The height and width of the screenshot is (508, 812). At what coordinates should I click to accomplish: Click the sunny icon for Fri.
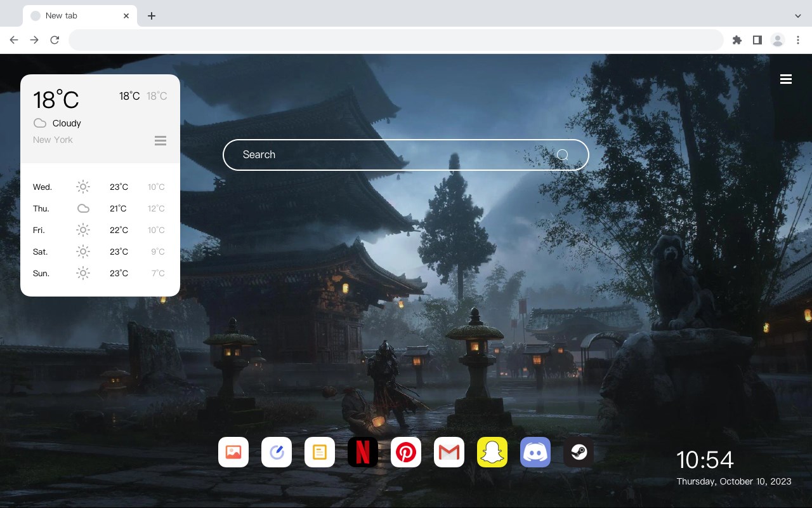83,230
